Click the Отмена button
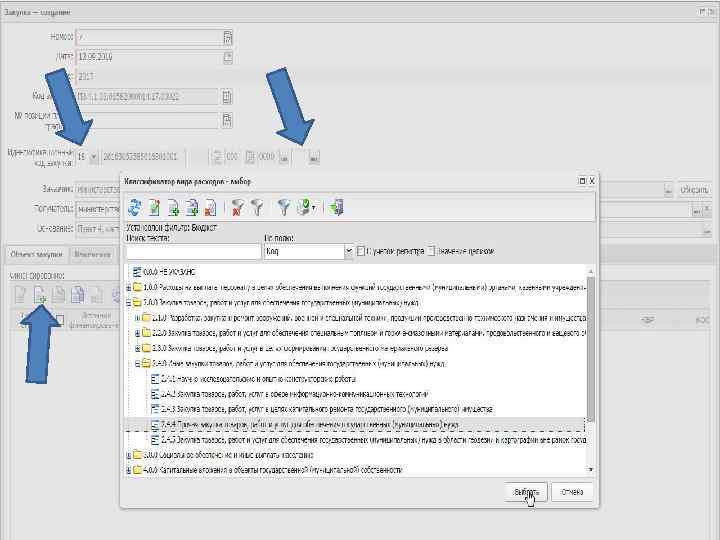Screen dimensions: 720x540 point(572,492)
